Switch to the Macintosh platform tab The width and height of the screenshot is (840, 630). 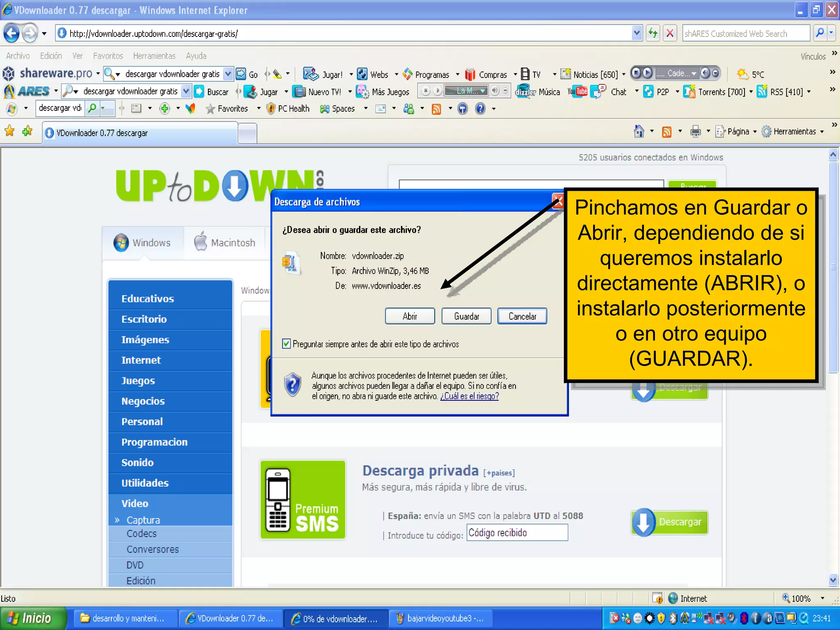224,242
